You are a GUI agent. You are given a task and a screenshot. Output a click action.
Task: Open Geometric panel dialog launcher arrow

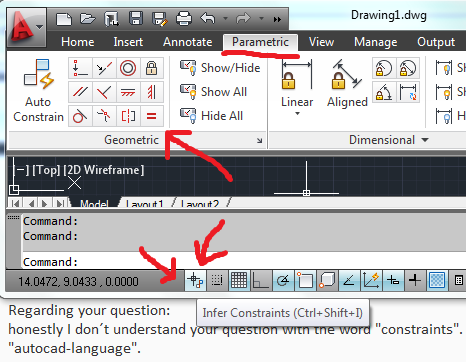[x=259, y=141]
